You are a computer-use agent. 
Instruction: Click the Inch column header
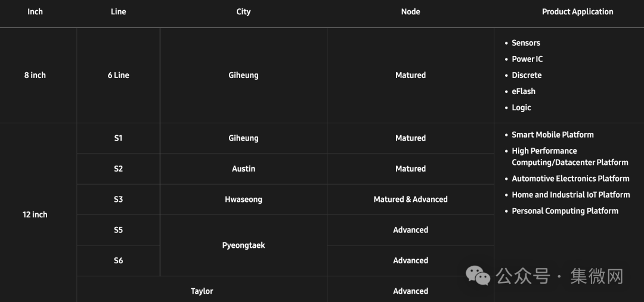tap(35, 11)
